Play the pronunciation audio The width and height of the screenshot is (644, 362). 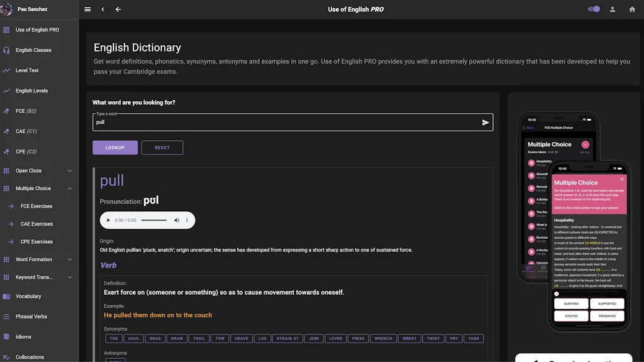pyautogui.click(x=108, y=221)
